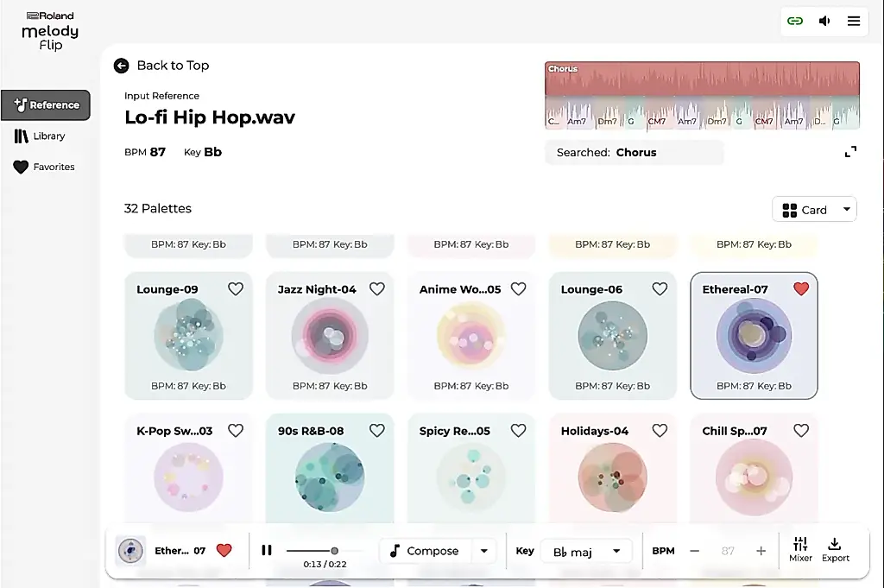This screenshot has height=588, width=884.
Task: Click the green link icon in header
Action: point(795,21)
